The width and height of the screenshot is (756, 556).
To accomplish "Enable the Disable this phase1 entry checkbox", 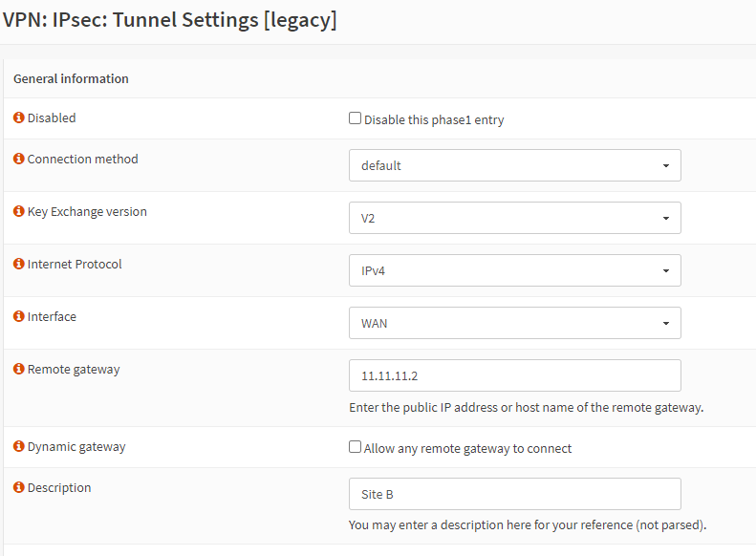I will [x=356, y=118].
